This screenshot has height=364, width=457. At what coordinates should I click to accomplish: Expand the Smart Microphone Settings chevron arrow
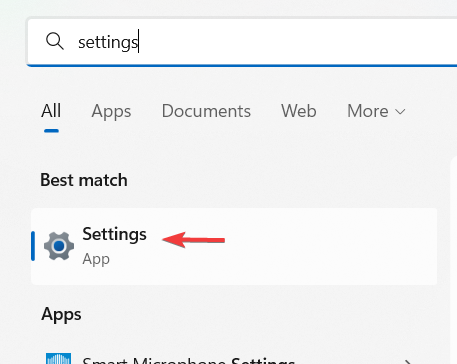pyautogui.click(x=407, y=361)
